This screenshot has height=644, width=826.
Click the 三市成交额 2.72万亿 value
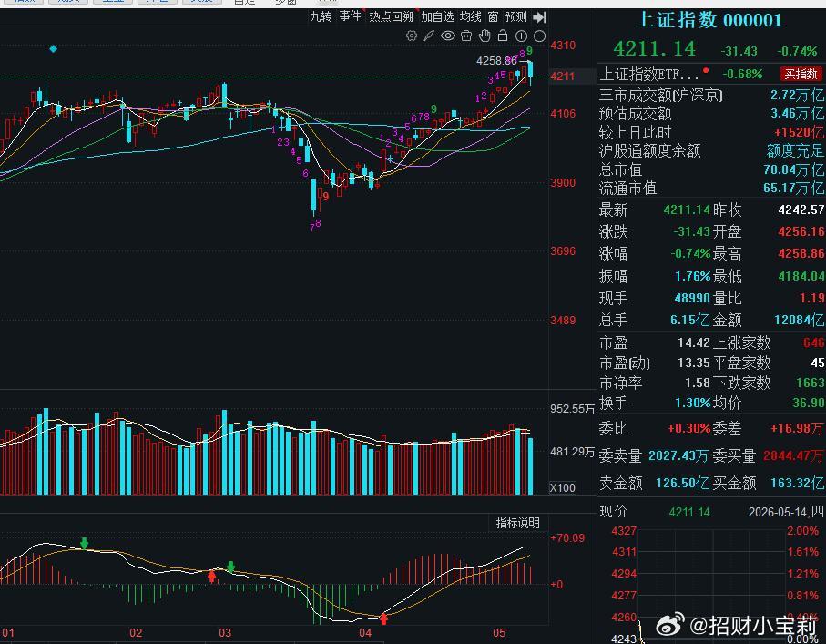tap(797, 95)
